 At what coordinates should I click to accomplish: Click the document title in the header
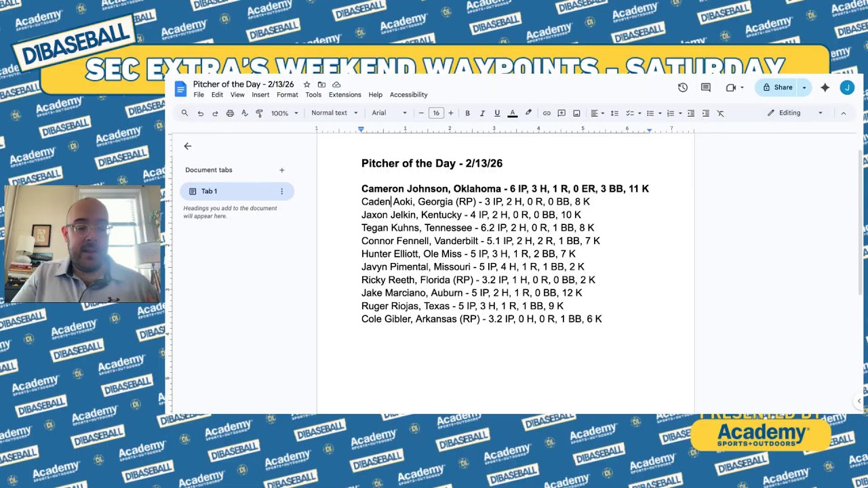tap(243, 85)
